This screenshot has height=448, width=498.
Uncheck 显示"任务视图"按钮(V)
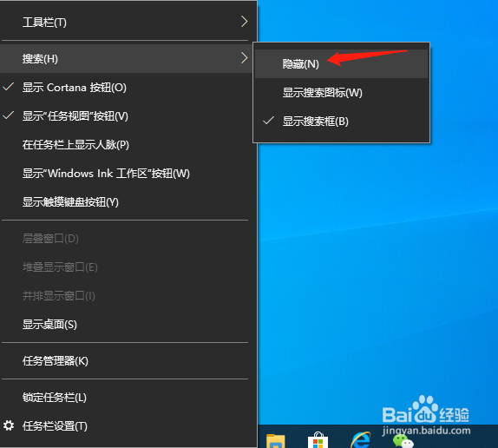(x=128, y=116)
